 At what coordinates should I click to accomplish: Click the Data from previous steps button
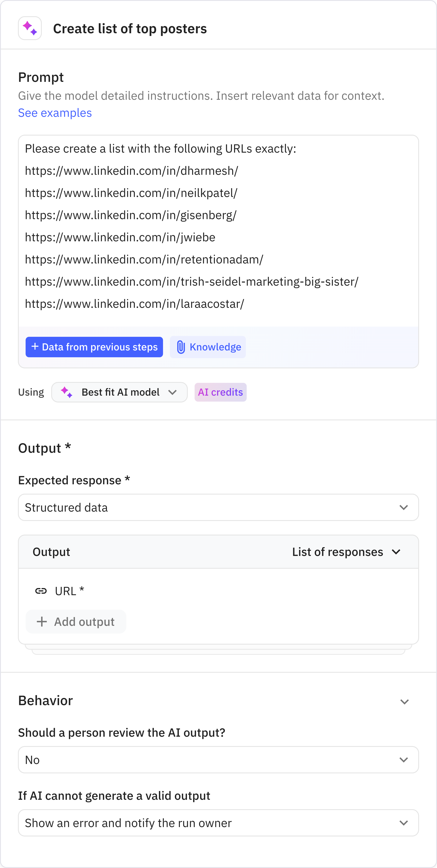94,347
